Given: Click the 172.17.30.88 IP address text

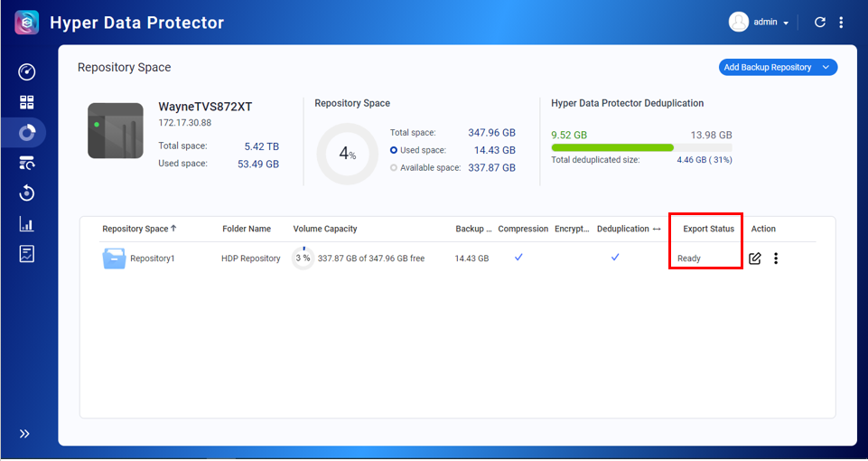Looking at the screenshot, I should click(x=185, y=122).
